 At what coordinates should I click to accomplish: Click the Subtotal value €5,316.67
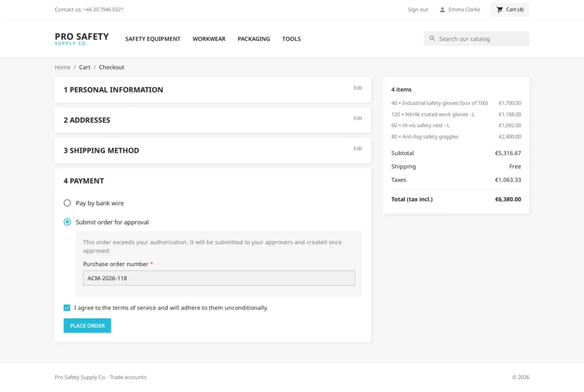(x=508, y=153)
